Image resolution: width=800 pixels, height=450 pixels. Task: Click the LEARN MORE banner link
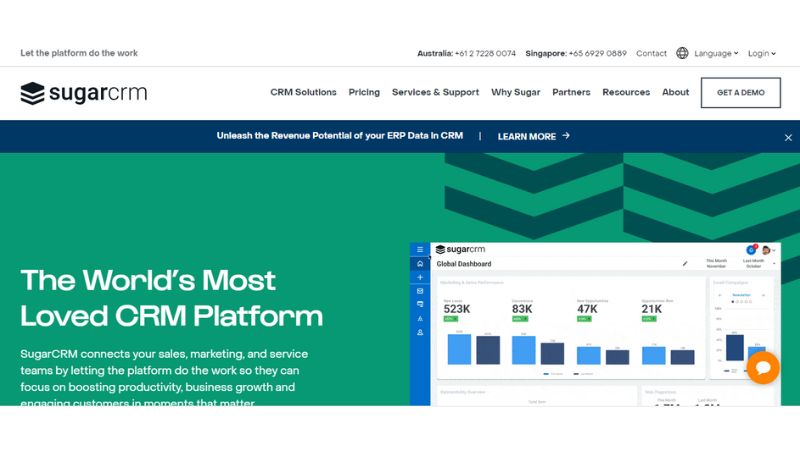(x=533, y=136)
